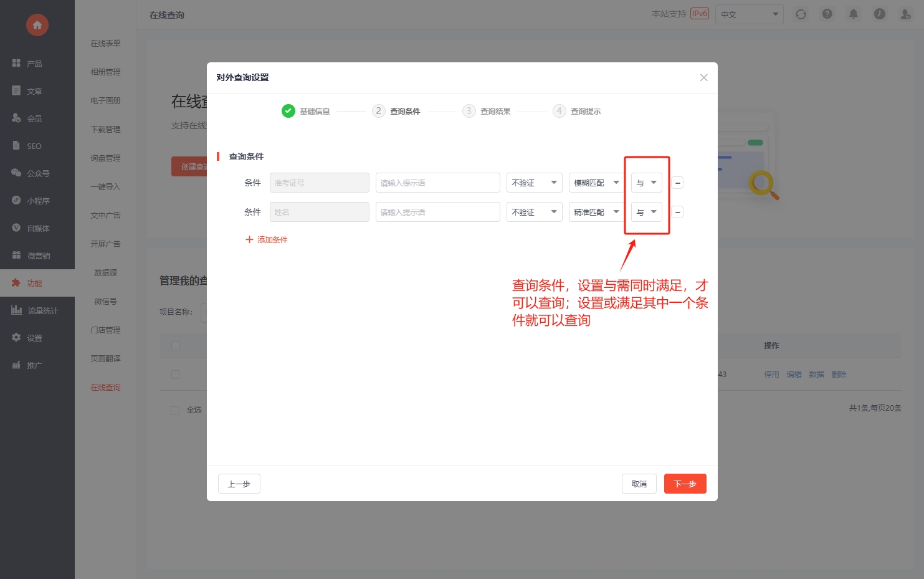924x579 pixels.
Task: Click the 下一步 button
Action: coord(685,484)
